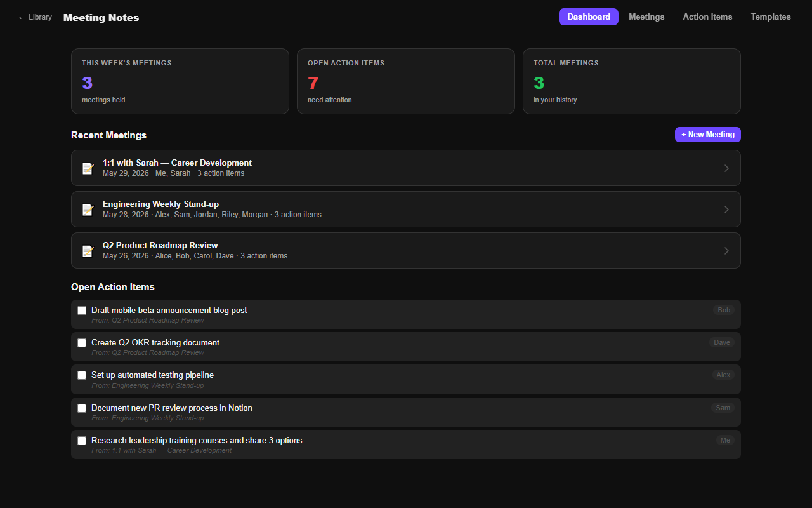Click the Bob assignee tag
812x508 pixels.
tap(724, 311)
